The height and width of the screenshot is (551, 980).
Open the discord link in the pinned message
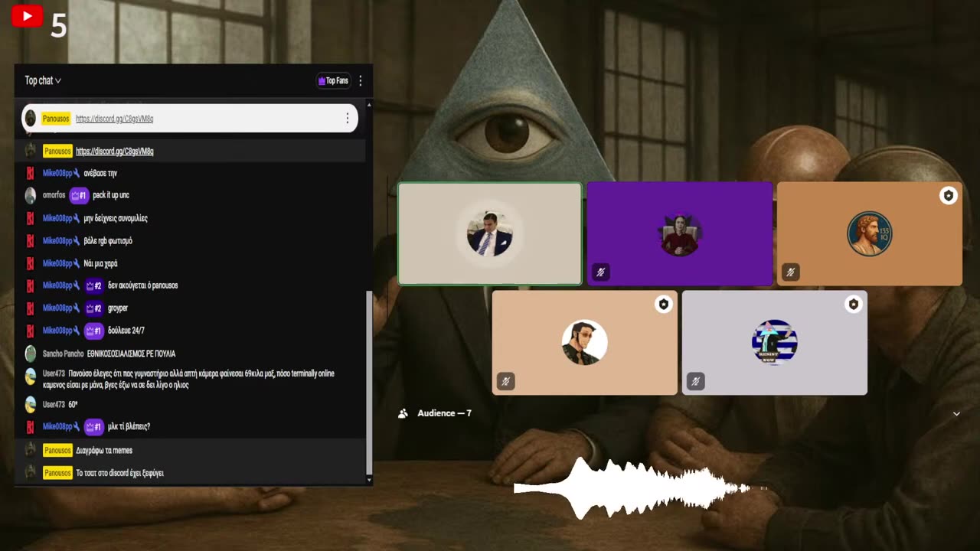pos(115,119)
